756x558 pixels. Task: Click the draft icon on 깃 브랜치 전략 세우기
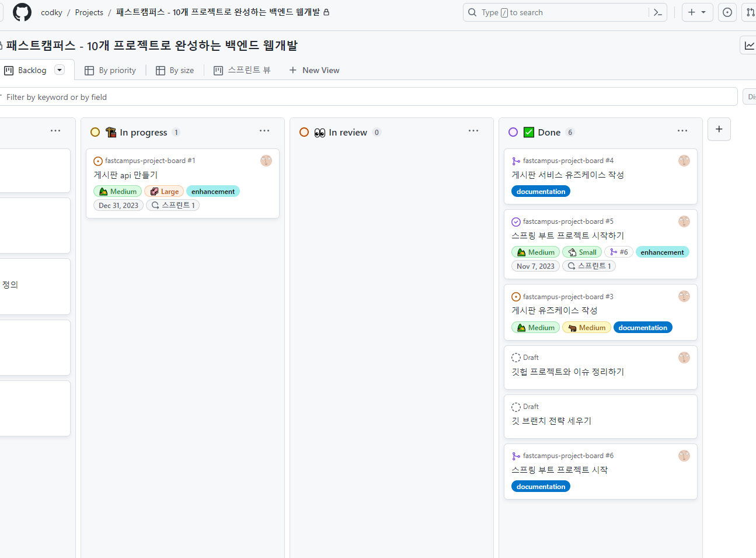click(x=516, y=407)
